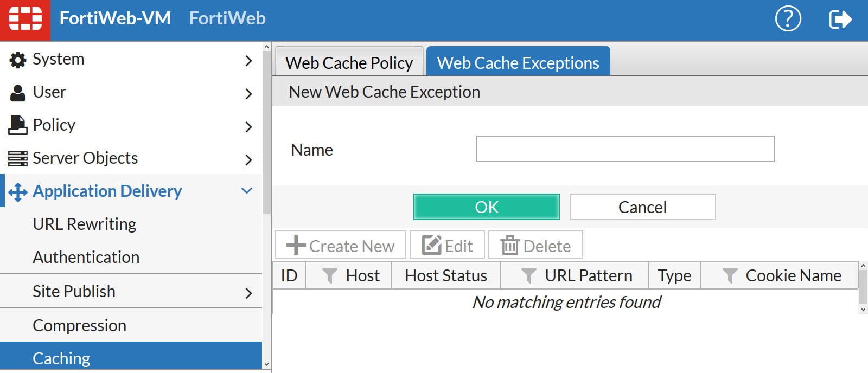The width and height of the screenshot is (868, 373).
Task: Collapse the Application Delivery section
Action: point(247,191)
